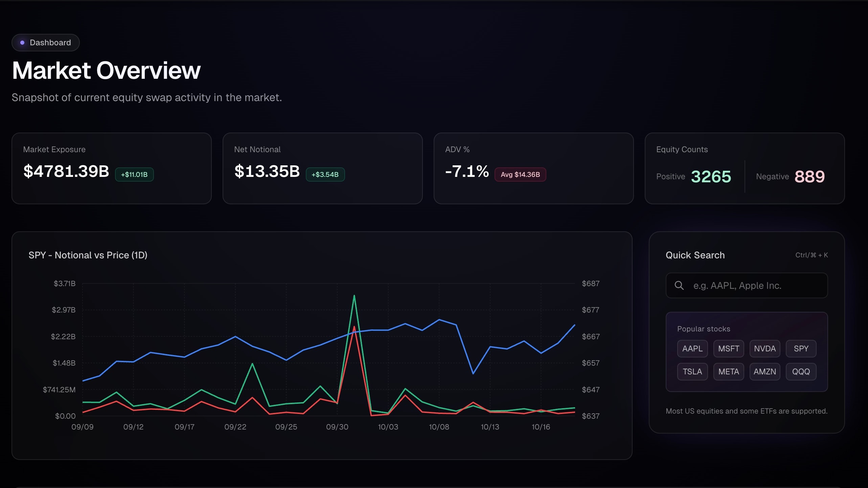Click the Quick Search input field

click(747, 285)
